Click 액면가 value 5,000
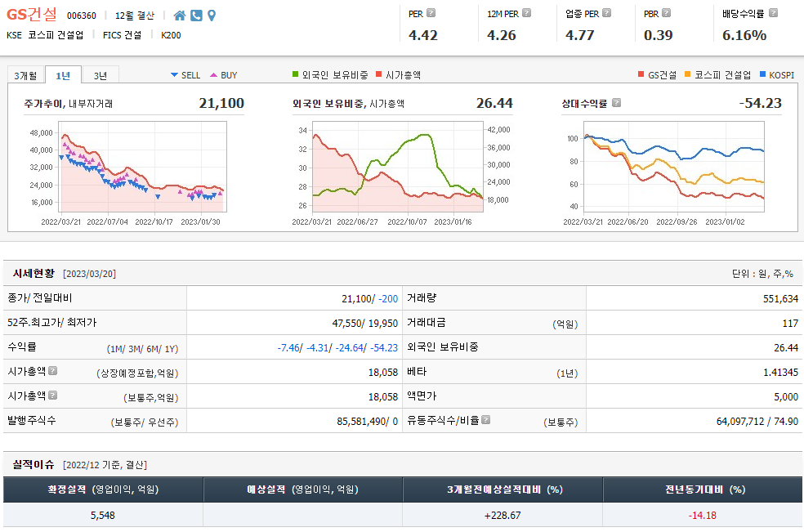 (x=786, y=397)
